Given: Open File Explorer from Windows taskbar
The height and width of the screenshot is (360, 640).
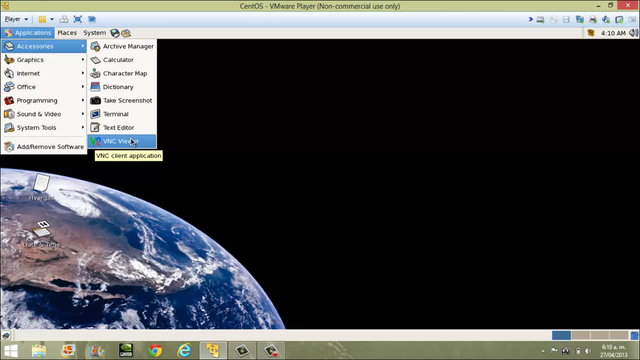Looking at the screenshot, I should click(x=39, y=351).
